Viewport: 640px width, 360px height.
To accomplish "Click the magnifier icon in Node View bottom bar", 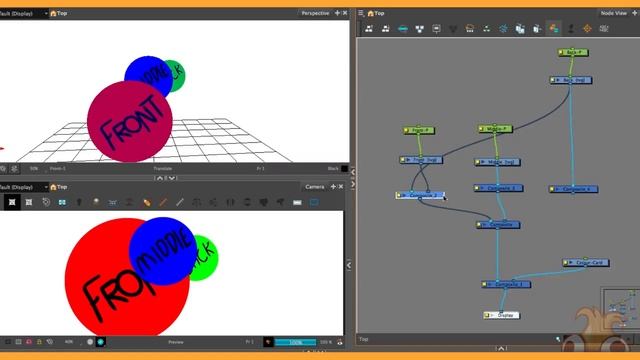I will [x=558, y=339].
